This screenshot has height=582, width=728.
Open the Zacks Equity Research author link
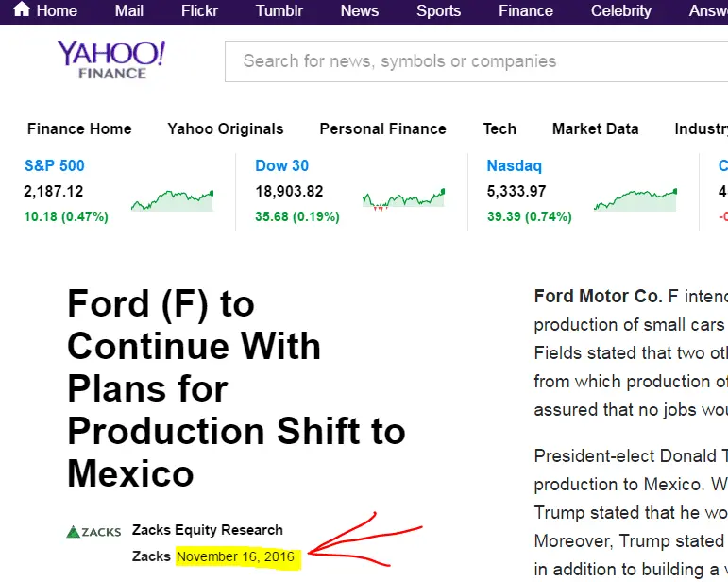point(208,529)
